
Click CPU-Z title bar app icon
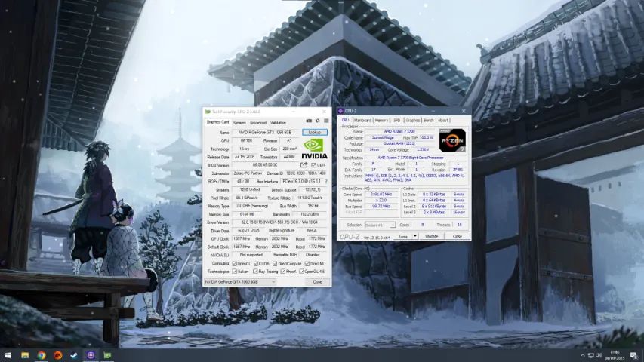point(341,111)
